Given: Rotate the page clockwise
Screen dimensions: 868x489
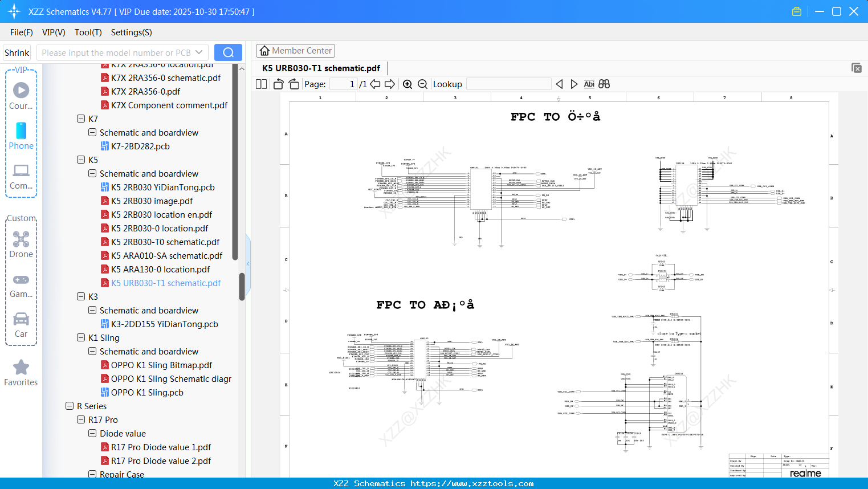Looking at the screenshot, I should point(294,84).
